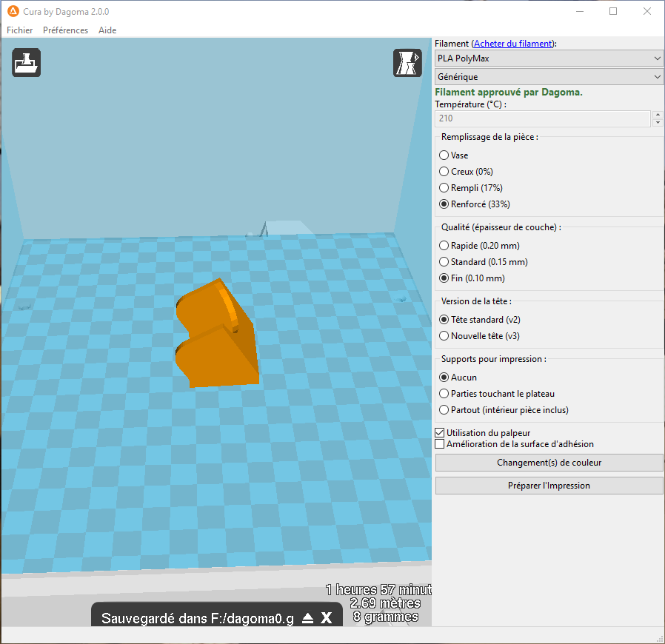The width and height of the screenshot is (665, 644).
Task: Select Creux (0%) fill option
Action: point(466,171)
